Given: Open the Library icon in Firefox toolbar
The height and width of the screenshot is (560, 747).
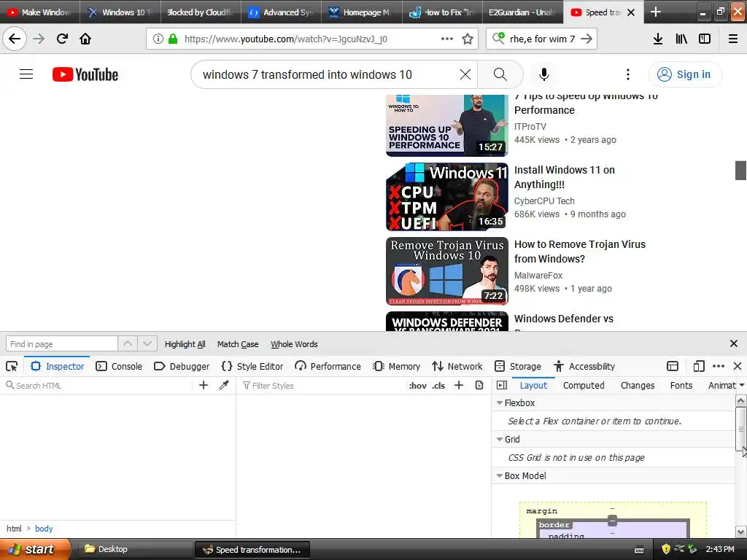Looking at the screenshot, I should click(x=681, y=39).
